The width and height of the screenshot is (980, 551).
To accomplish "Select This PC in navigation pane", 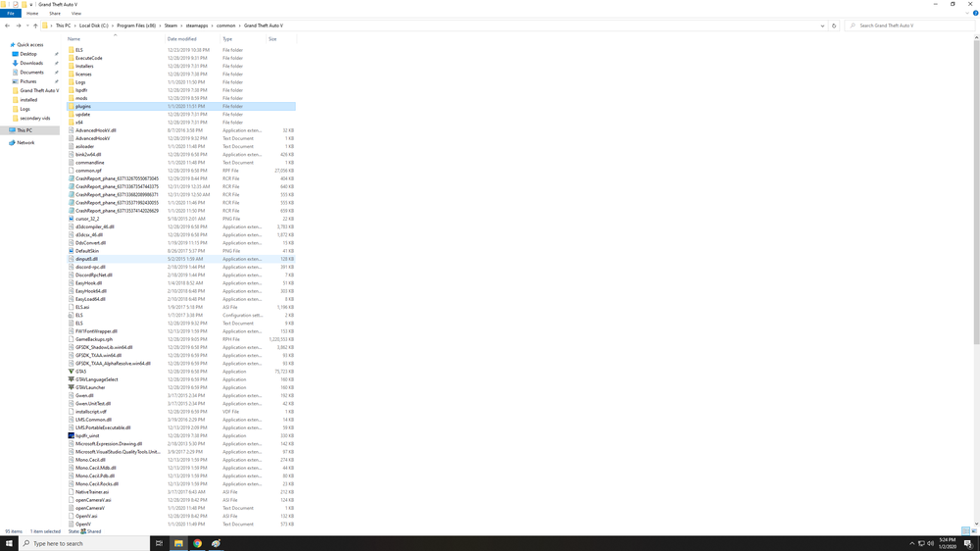I will click(x=24, y=130).
